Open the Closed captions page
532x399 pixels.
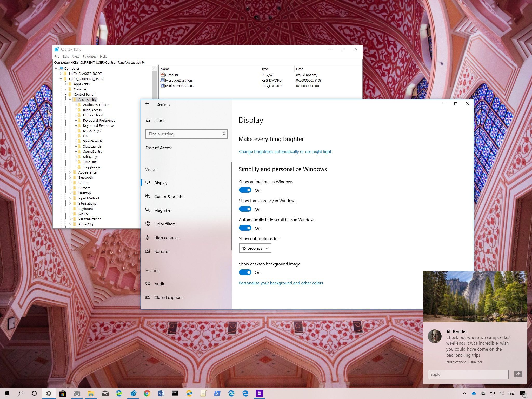[168, 297]
